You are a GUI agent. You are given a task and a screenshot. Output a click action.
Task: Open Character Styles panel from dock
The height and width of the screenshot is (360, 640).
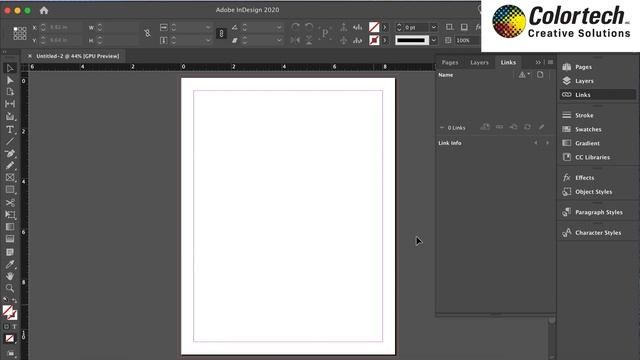coord(598,233)
